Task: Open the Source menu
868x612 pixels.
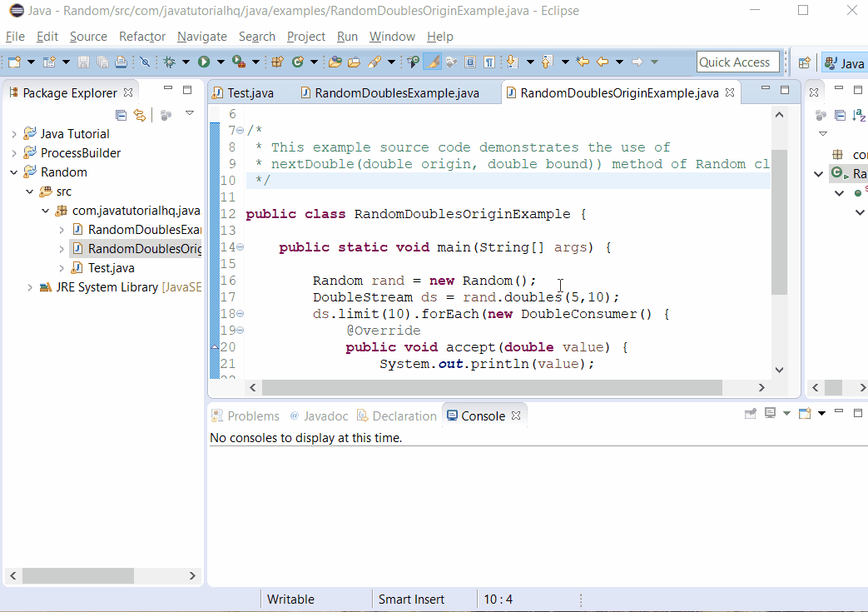Action: (88, 37)
